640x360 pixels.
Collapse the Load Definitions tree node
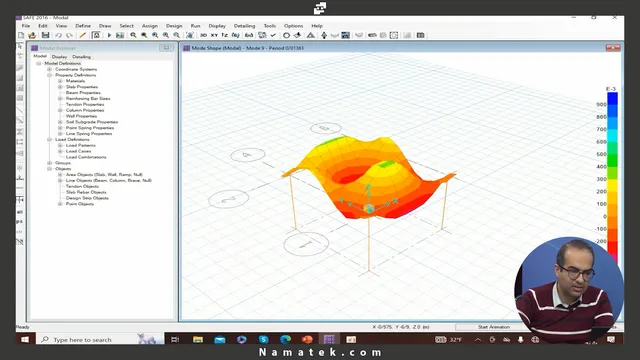49,140
